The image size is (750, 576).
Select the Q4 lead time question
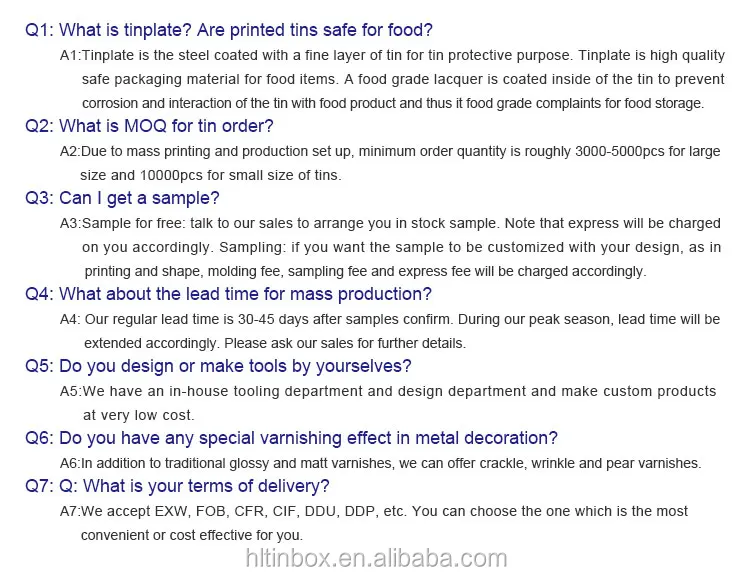click(x=228, y=294)
